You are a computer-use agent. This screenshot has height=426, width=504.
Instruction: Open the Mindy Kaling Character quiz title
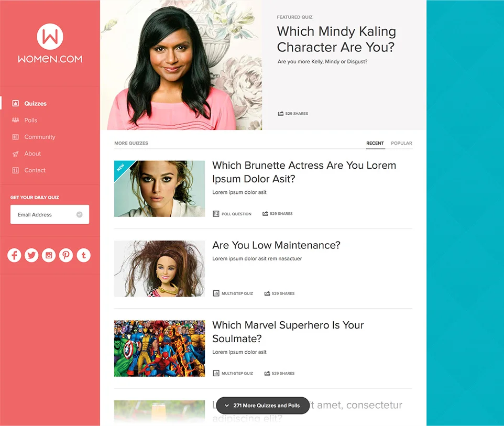[x=336, y=39]
